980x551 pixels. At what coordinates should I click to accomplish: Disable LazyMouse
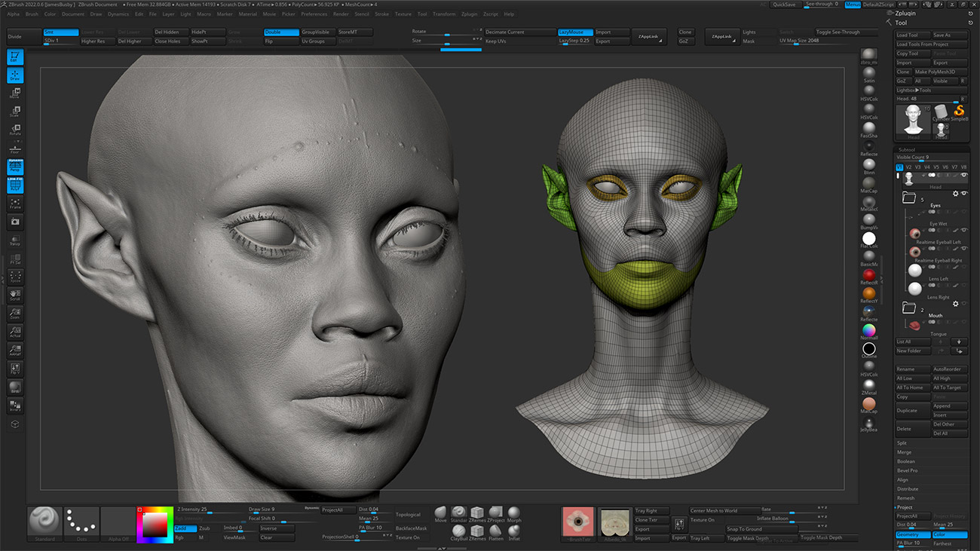[574, 32]
